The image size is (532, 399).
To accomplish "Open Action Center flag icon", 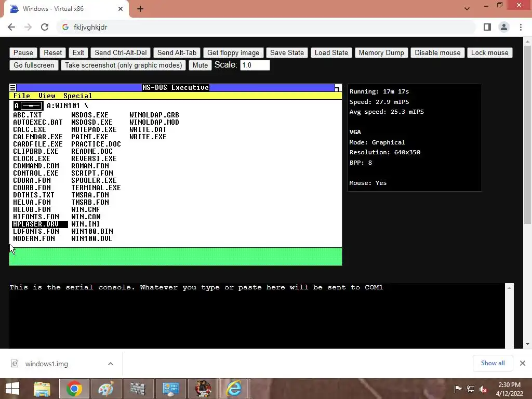I will point(458,389).
